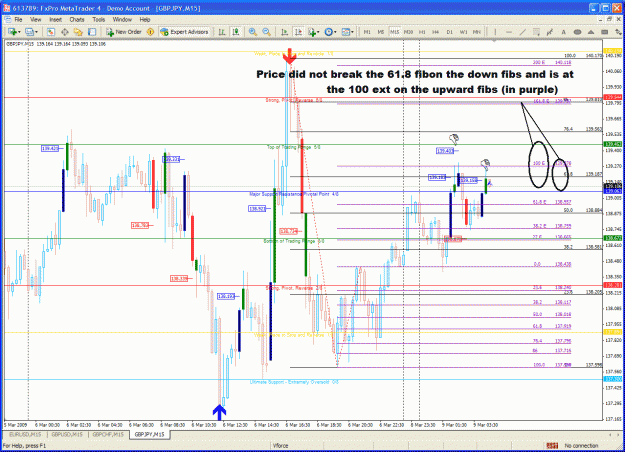Select the M15 timeframe button
The height and width of the screenshot is (452, 625).
point(395,32)
